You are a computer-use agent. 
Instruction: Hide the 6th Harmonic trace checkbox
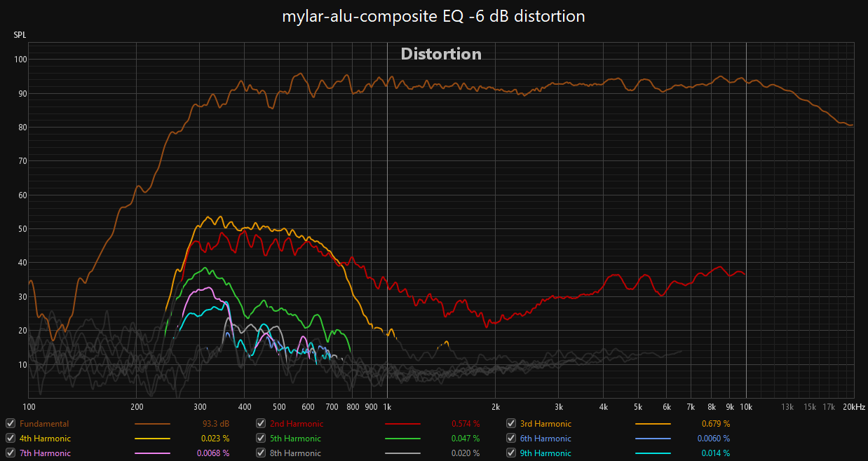pos(511,439)
